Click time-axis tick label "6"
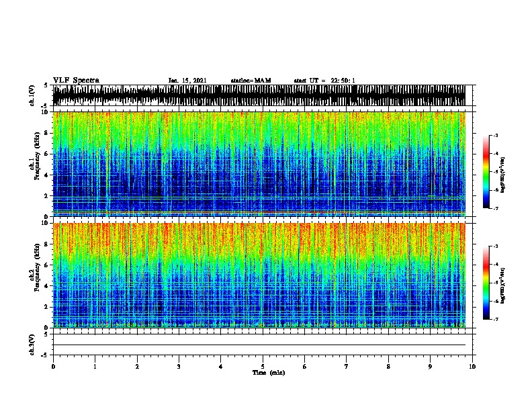Image resolution: width=532 pixels, height=411 pixels. click(304, 366)
